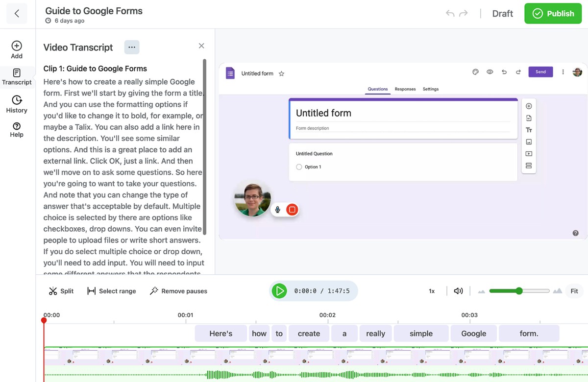Screen dimensions: 588x382
Task: Click Remove pauses magic wand
Action: pos(178,291)
